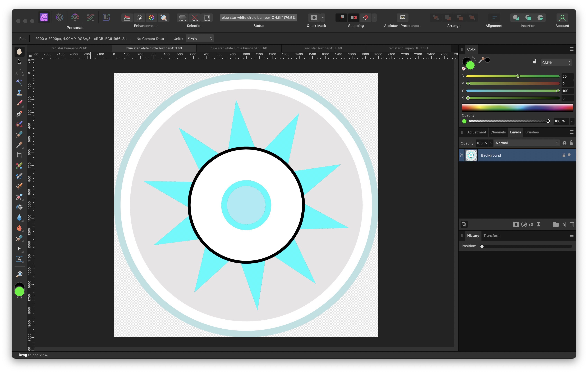588x373 pixels.
Task: Toggle the Layers panel lock icon
Action: 571,143
